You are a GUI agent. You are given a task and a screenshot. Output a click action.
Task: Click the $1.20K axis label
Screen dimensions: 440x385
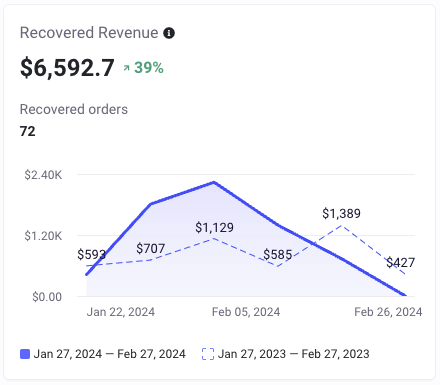(43, 236)
